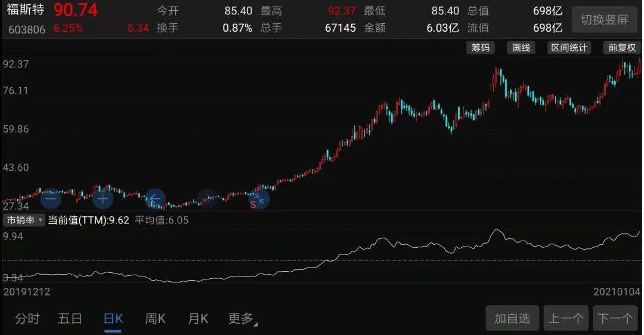This screenshot has width=644, height=335.
Task: Switch to the 分时 intraday tab
Action: click(x=27, y=318)
